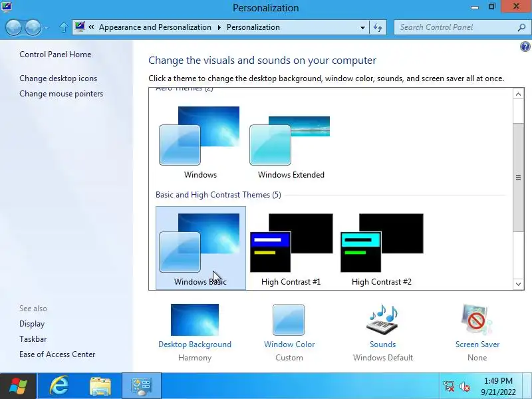
Task: Open Sounds keyboard and notes icon
Action: point(382,320)
